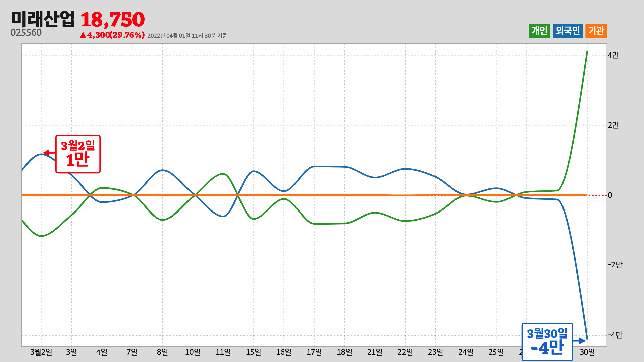The width and height of the screenshot is (644, 362).
Task: Click the 17일 x-axis date label
Action: [x=314, y=352]
